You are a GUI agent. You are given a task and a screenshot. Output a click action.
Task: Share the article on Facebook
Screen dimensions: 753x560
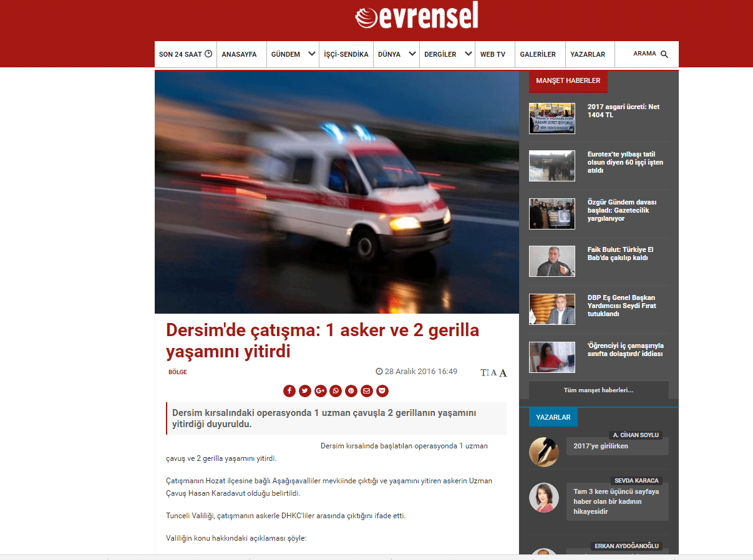coord(289,391)
